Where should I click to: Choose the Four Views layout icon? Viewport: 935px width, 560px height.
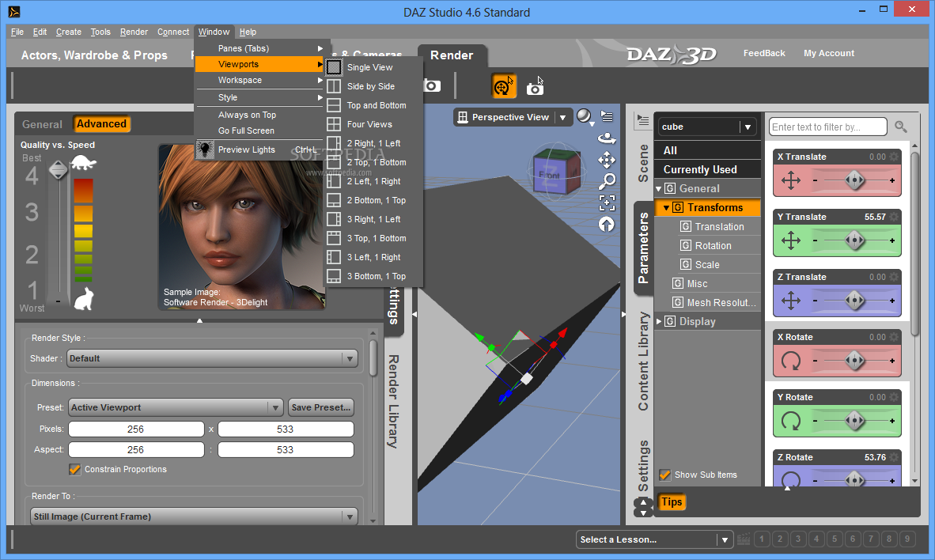(334, 124)
